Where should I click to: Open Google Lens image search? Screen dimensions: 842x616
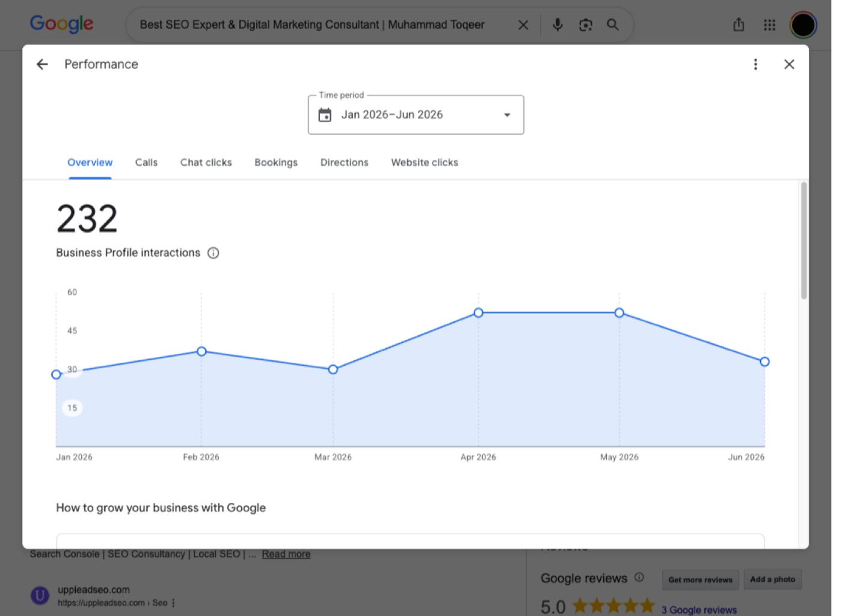(x=585, y=25)
